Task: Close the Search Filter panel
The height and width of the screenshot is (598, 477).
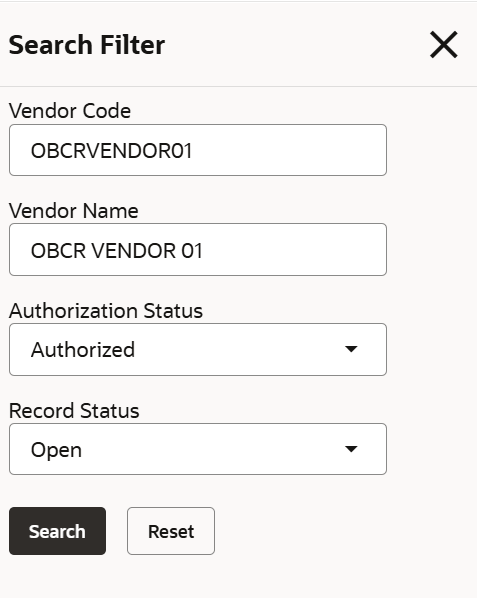Action: tap(443, 45)
